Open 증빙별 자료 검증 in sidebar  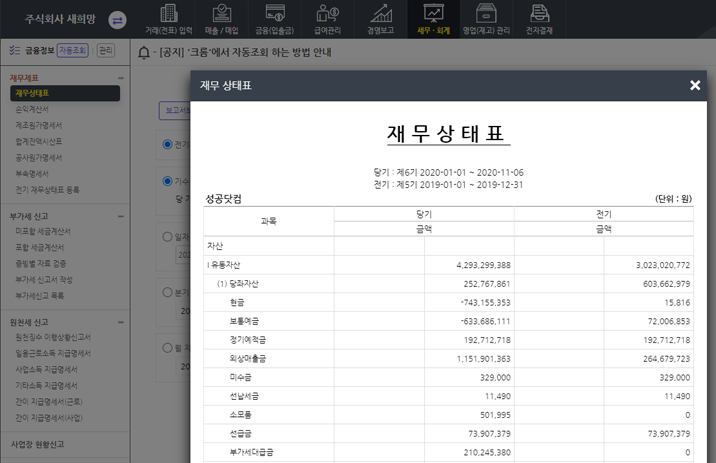pos(41,263)
